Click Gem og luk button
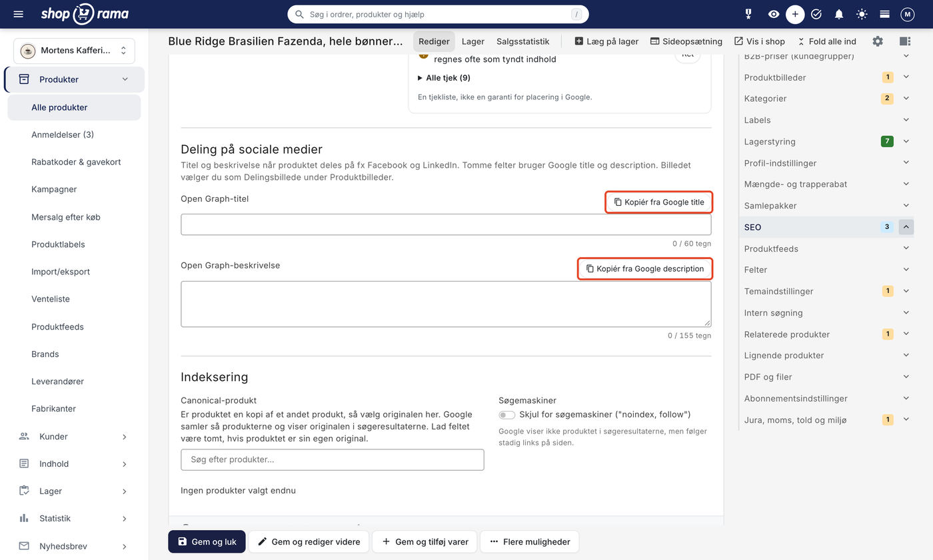Viewport: 933px width, 560px height. coord(207,542)
